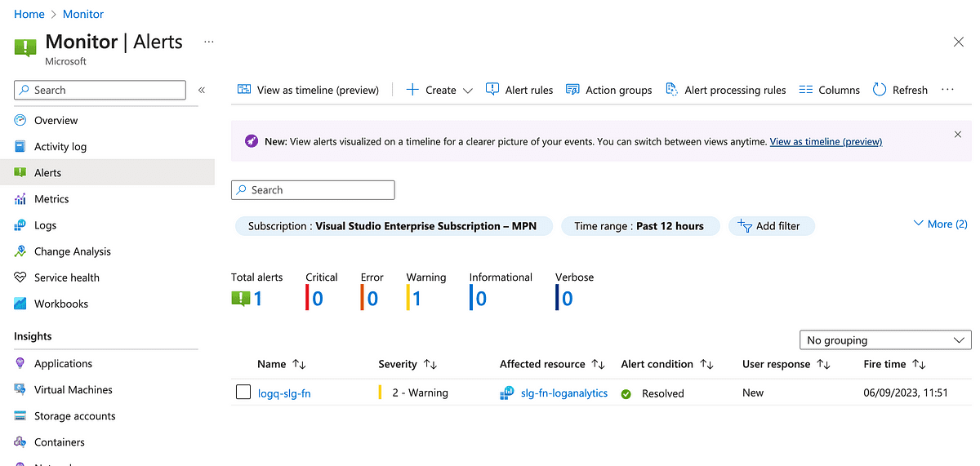Expand More (2) filters
Image resolution: width=980 pixels, height=466 pixels.
tap(940, 224)
